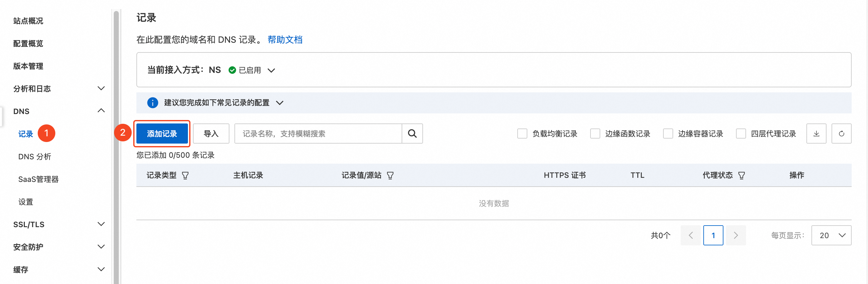
Task: Expand the 分析和日志 menu
Action: tap(101, 88)
